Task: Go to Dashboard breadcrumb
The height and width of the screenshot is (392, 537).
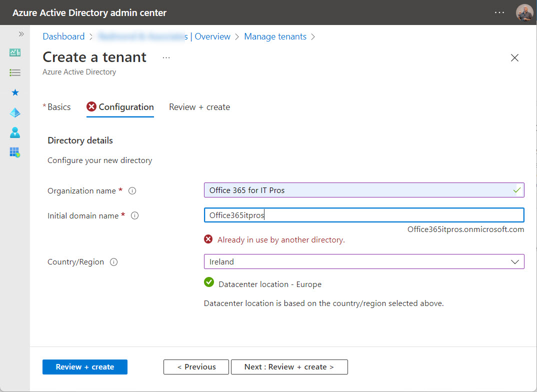Action: tap(63, 36)
